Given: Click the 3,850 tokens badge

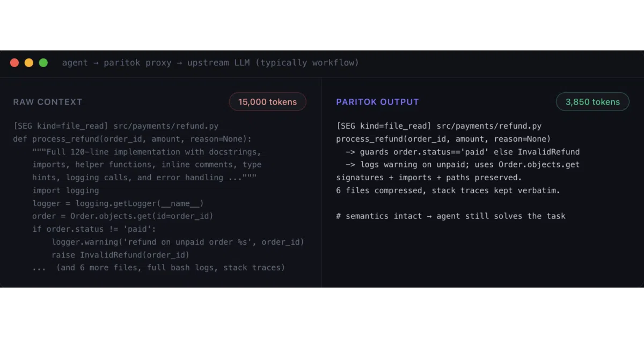Looking at the screenshot, I should (592, 102).
